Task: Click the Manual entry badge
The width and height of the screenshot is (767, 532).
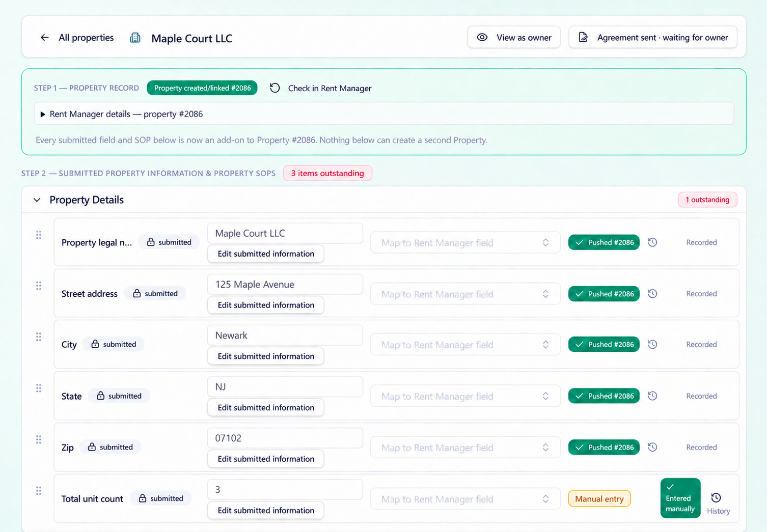Action: pyautogui.click(x=599, y=499)
